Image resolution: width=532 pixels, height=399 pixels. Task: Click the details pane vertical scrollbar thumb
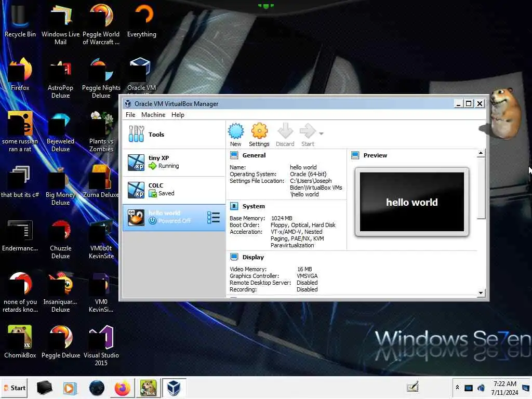pyautogui.click(x=481, y=188)
